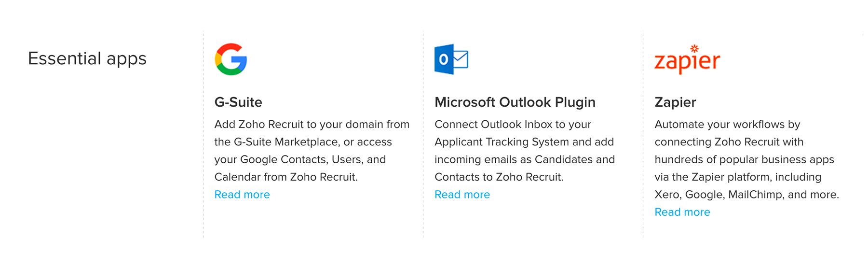
Task: Open Read more under Zapier
Action: [682, 212]
